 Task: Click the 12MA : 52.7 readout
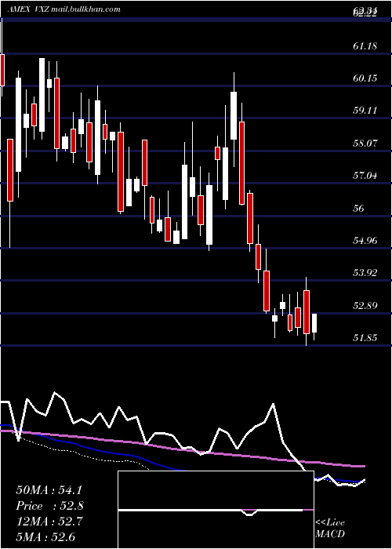click(x=49, y=522)
